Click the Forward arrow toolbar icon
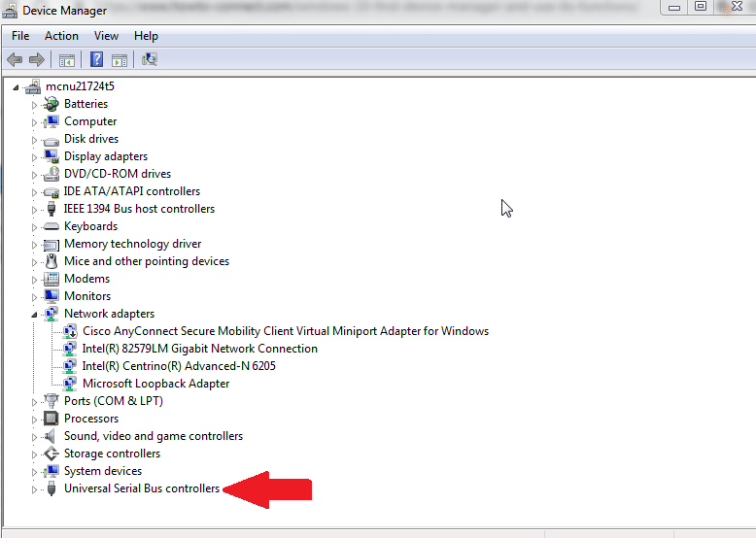 coord(37,60)
